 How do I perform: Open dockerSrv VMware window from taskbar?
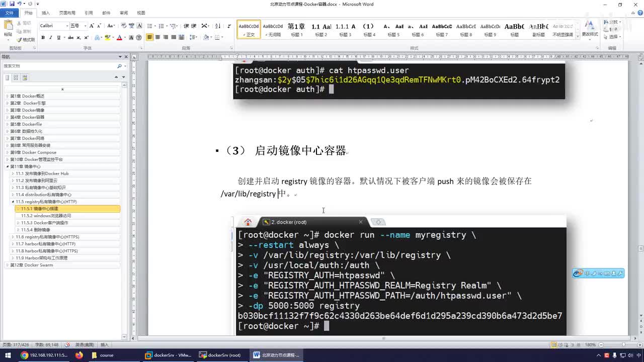[168, 355]
